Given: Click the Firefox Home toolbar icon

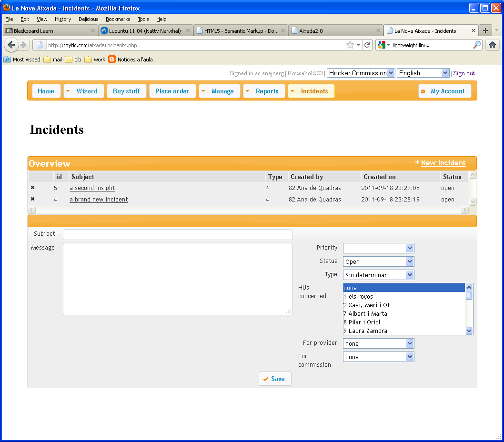Looking at the screenshot, I should 493,45.
